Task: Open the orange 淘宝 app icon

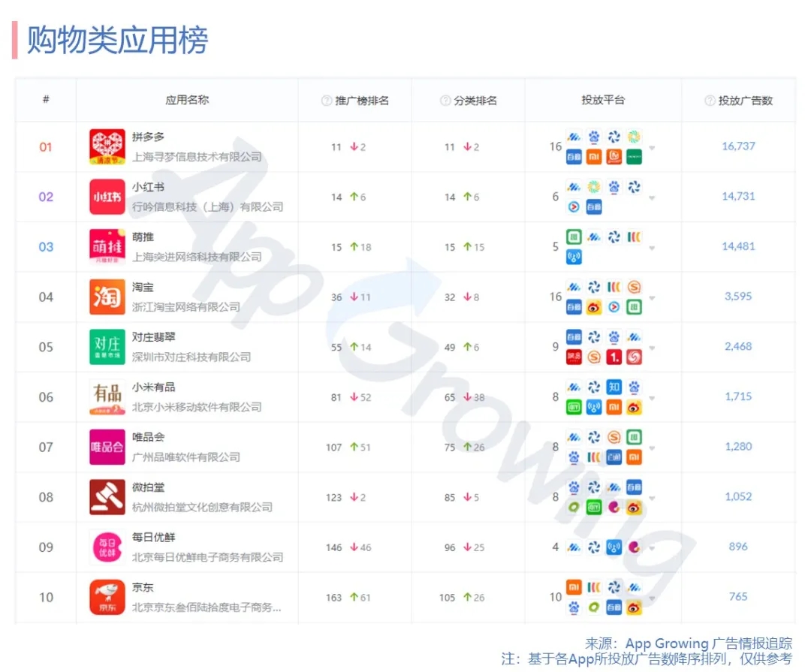Action: 107,297
